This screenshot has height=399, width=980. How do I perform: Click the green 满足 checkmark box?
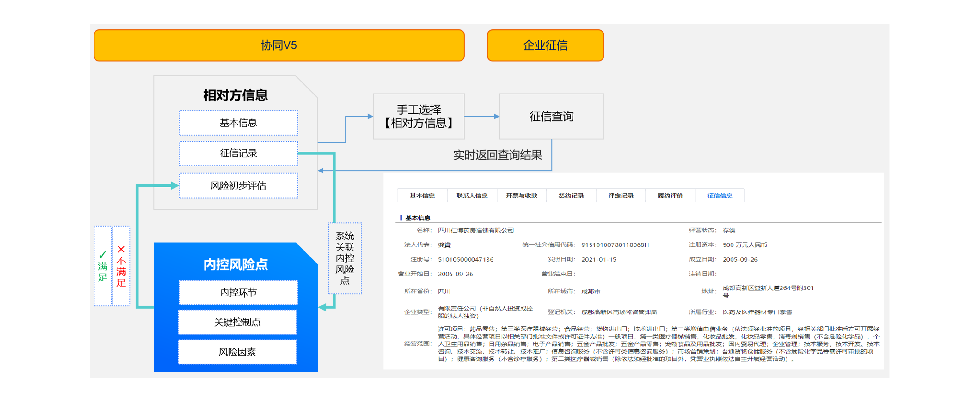(x=103, y=266)
